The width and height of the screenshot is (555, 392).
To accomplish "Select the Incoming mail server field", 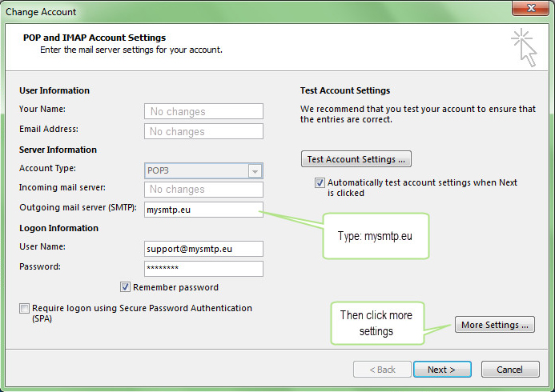I will (x=203, y=190).
